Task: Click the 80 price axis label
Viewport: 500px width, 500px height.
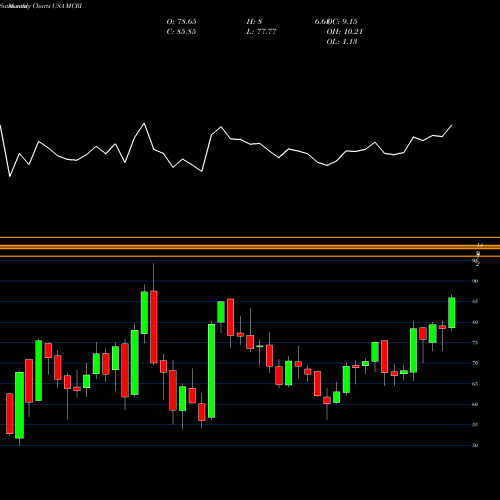Action: [475, 322]
